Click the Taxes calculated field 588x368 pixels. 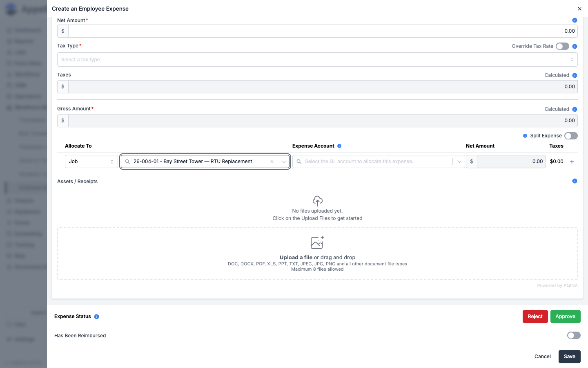click(323, 87)
